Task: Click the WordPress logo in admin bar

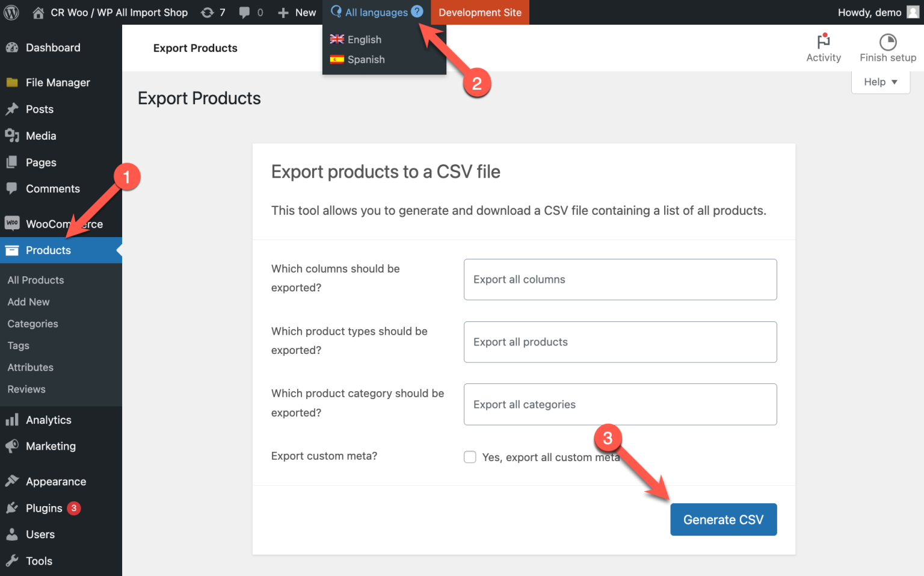Action: pos(11,12)
